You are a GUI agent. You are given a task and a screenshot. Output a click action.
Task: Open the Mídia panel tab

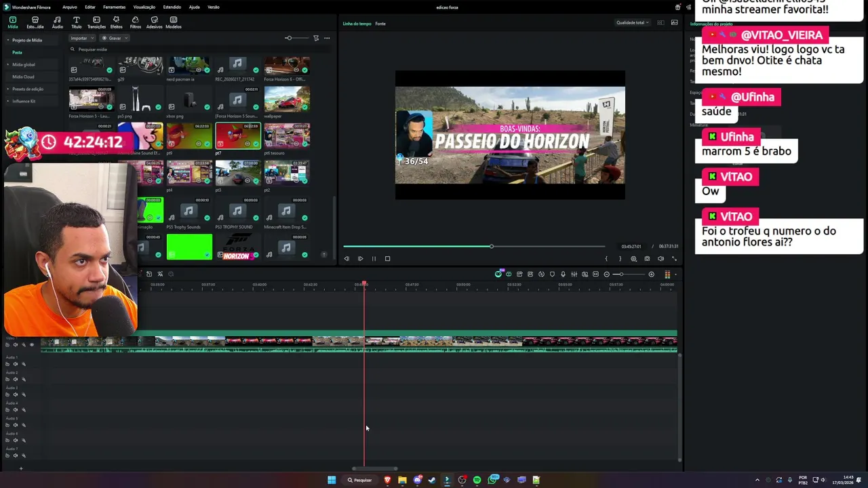tap(13, 22)
